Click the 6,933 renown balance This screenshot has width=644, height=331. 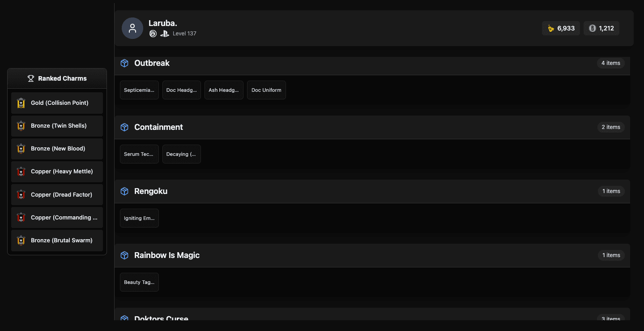click(561, 28)
